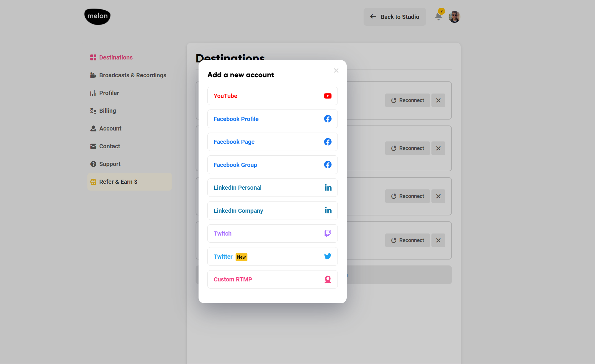
Task: Click the Profiler bar chart icon
Action: click(x=93, y=93)
